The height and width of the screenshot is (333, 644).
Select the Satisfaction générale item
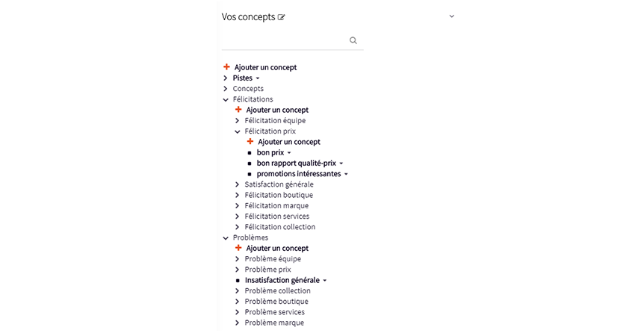279,184
